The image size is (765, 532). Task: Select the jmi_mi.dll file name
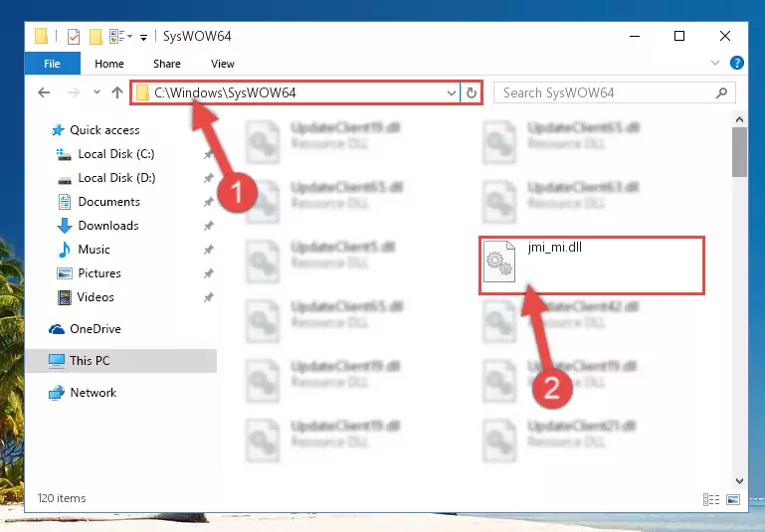tap(555, 248)
